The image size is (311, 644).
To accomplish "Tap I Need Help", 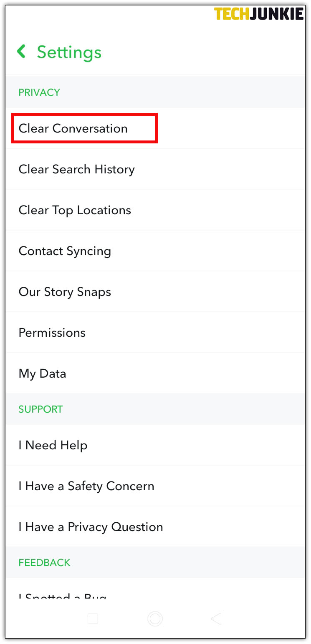I will (53, 445).
